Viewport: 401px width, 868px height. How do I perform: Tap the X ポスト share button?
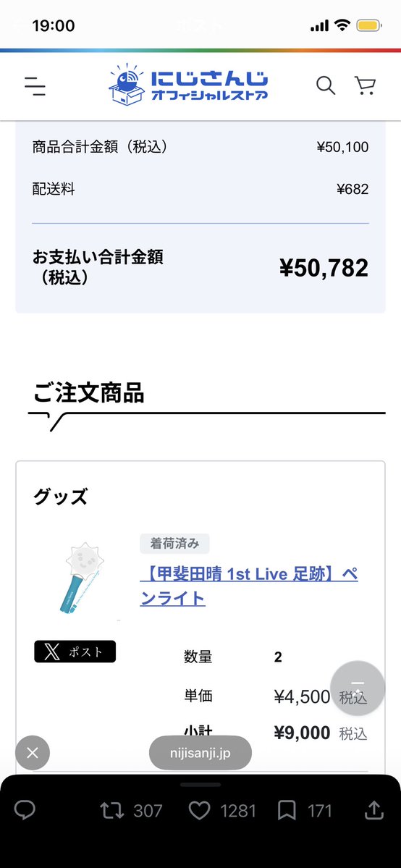pyautogui.click(x=75, y=652)
